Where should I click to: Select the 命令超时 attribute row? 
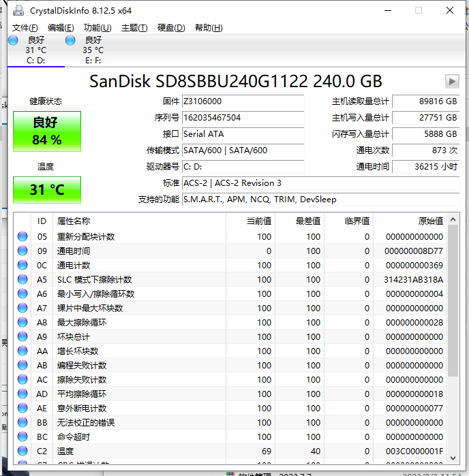[x=230, y=437]
